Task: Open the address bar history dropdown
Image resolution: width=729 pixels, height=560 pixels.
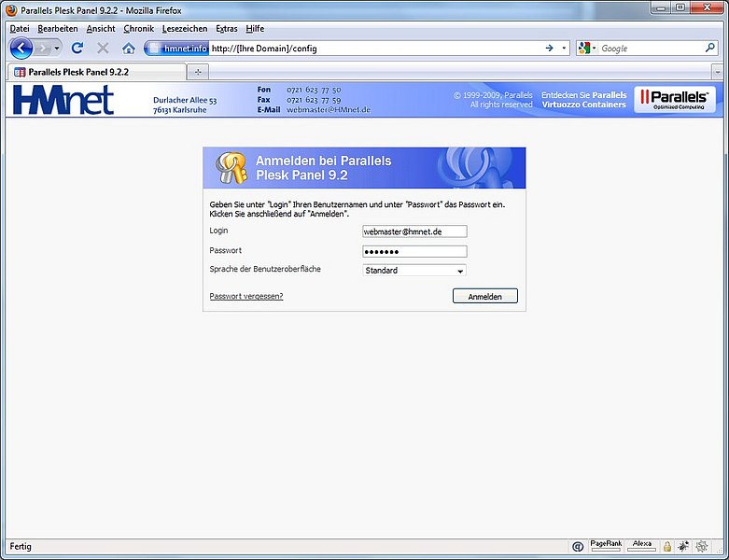Action: pyautogui.click(x=564, y=48)
